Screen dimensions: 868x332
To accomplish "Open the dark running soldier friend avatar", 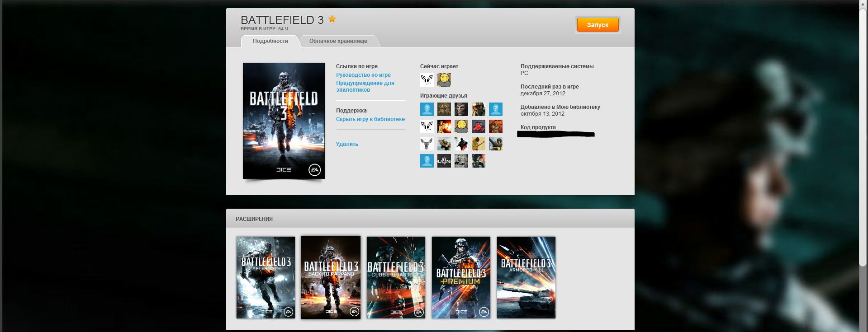I will point(461,144).
